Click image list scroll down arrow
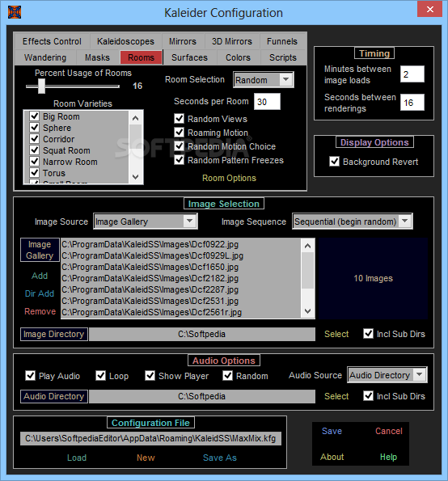 [308, 311]
